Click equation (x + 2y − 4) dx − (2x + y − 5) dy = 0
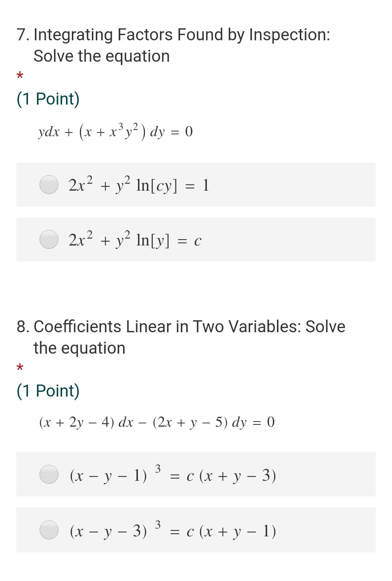This screenshot has width=392, height=581. pyautogui.click(x=156, y=422)
